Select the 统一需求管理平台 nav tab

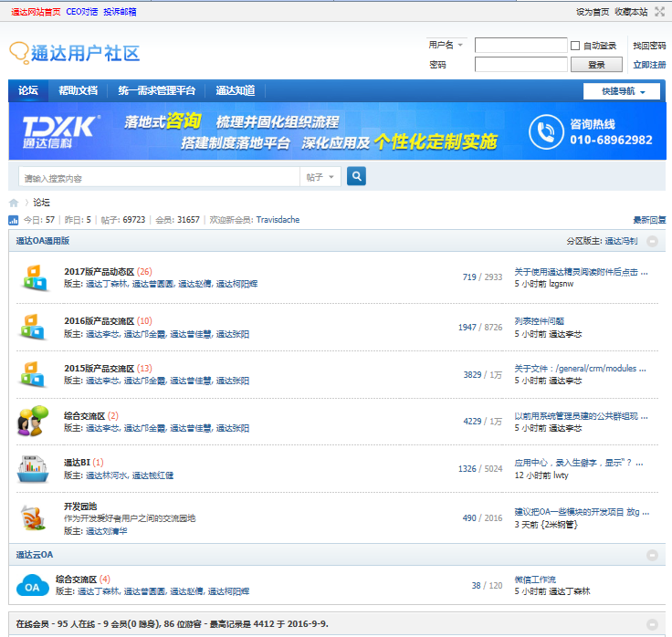pos(156,90)
